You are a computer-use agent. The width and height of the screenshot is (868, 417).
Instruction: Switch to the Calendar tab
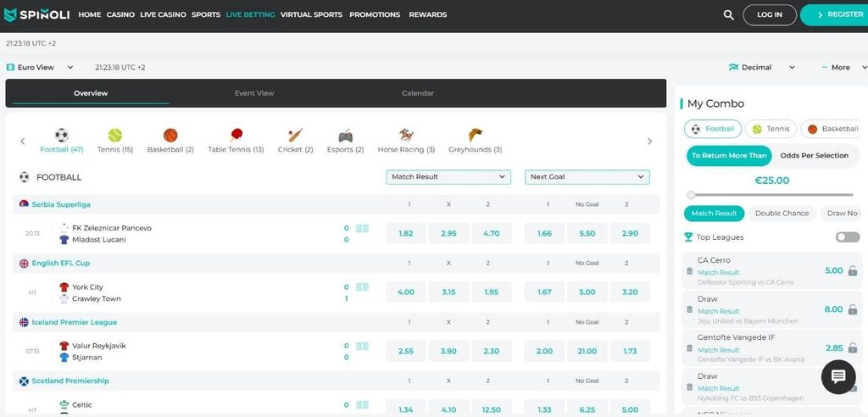(x=418, y=93)
